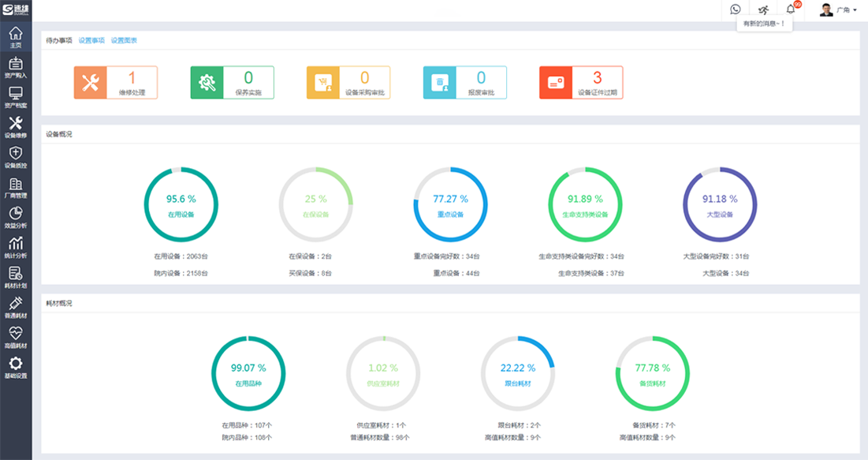Open the 保养实施 maintenance card
The height and width of the screenshot is (460, 868).
coord(233,82)
